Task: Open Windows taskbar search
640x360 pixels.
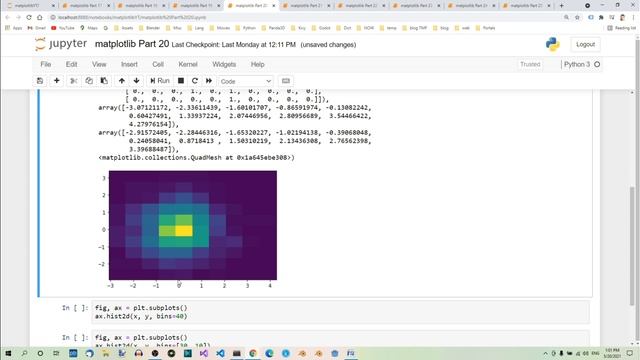Action: click(24, 353)
